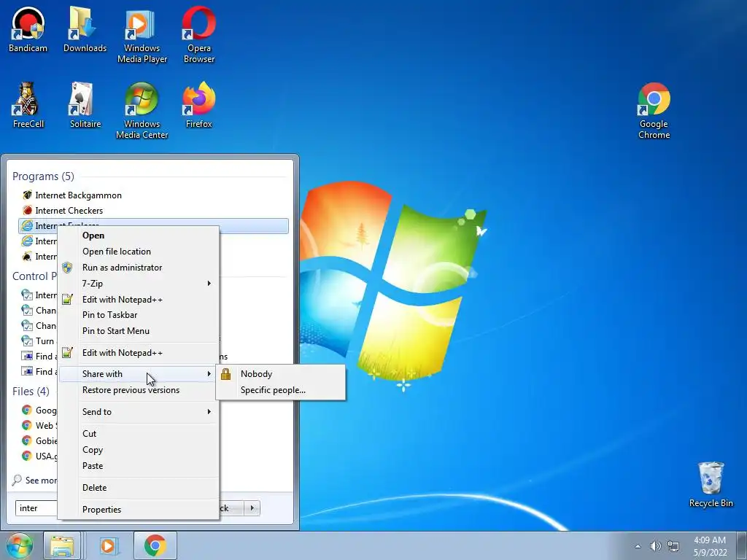Open the shutdown options arrow
Screen dimensions: 747x560
coord(252,508)
